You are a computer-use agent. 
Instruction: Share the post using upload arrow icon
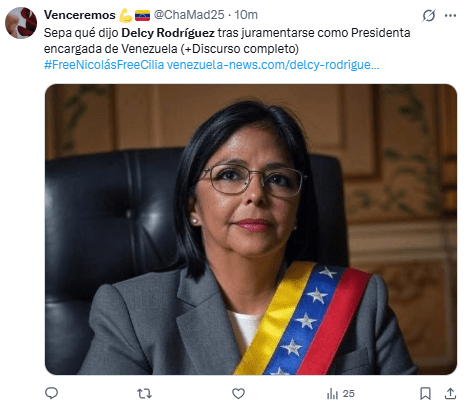click(450, 394)
